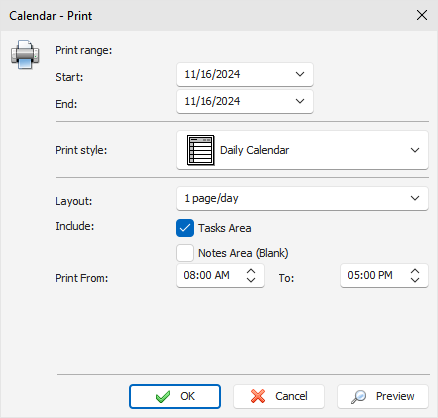Image resolution: width=438 pixels, height=418 pixels.
Task: Click the Start date 11/16/2024 text
Action: click(212, 74)
